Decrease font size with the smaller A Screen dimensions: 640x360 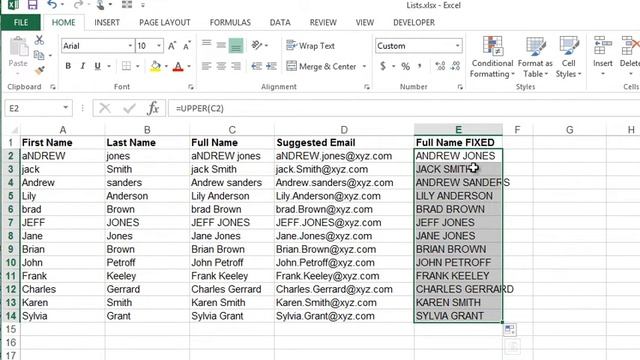click(x=187, y=46)
